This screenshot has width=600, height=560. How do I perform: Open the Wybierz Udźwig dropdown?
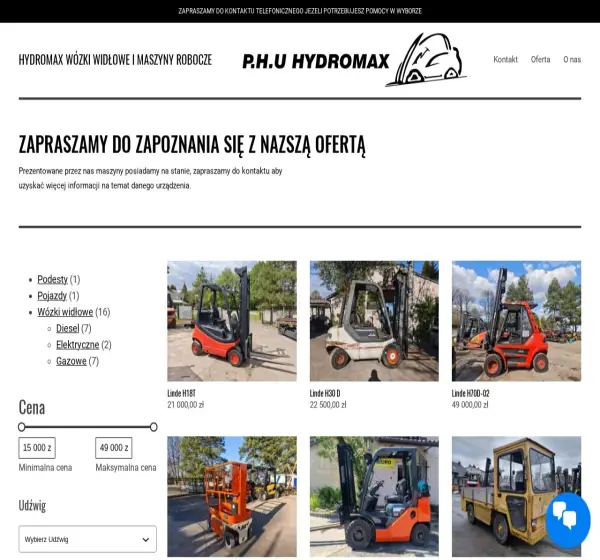point(88,539)
